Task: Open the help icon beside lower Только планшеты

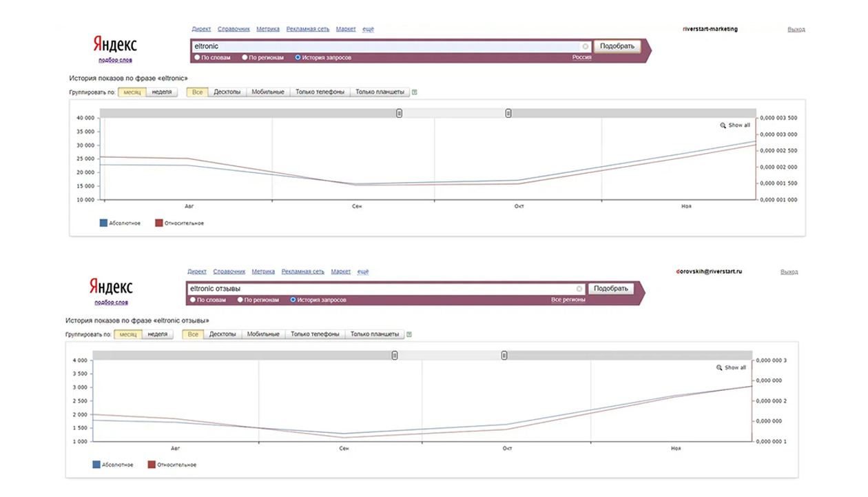Action: point(409,334)
